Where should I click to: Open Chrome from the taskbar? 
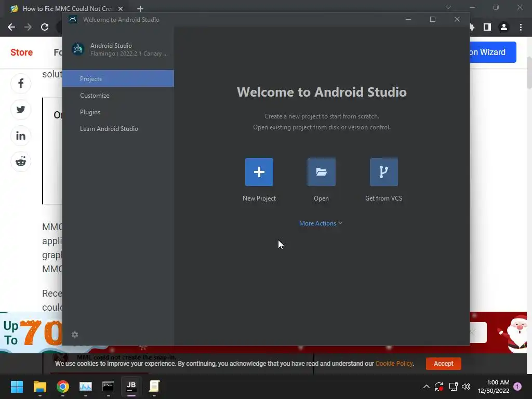63,387
